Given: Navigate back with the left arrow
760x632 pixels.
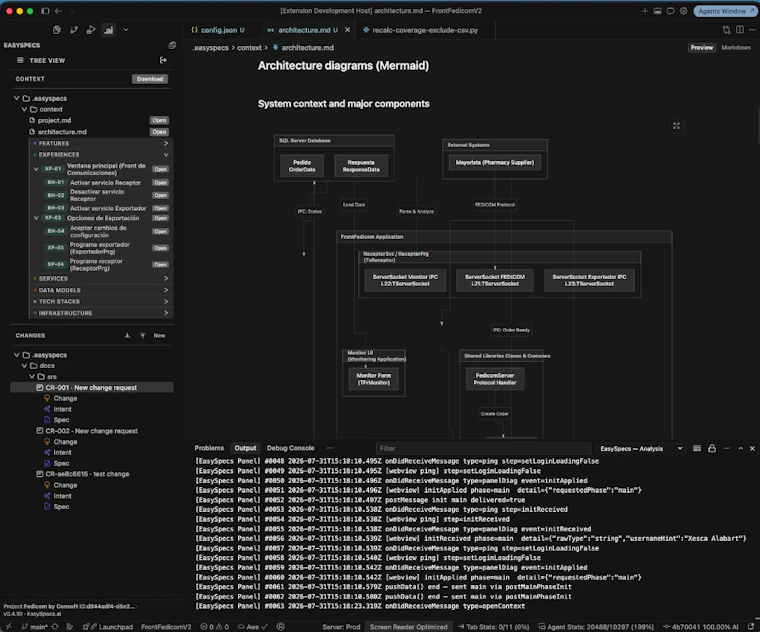Looking at the screenshot, I should tap(58, 11).
